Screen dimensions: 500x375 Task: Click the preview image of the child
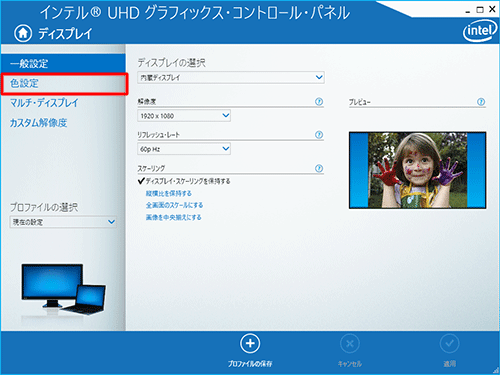[417, 170]
